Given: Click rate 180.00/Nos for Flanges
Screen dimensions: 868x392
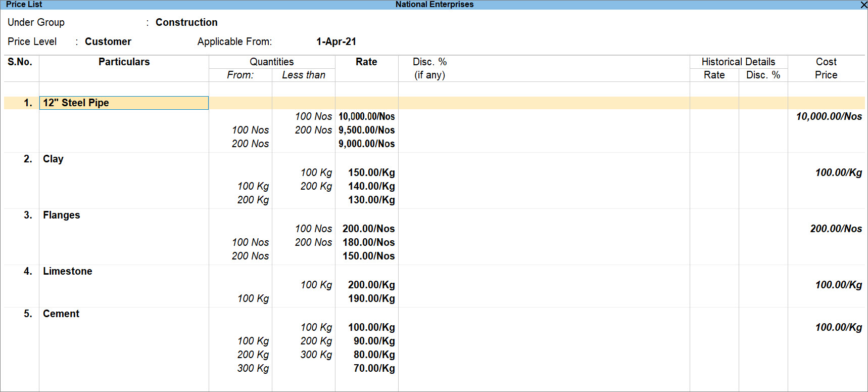Looking at the screenshot, I should pos(369,242).
